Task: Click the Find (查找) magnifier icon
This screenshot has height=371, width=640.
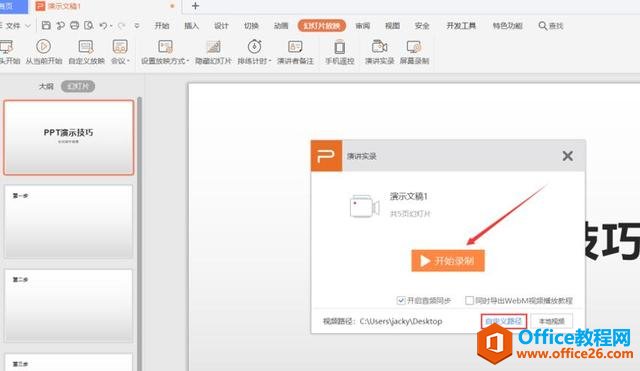Action: coord(542,26)
